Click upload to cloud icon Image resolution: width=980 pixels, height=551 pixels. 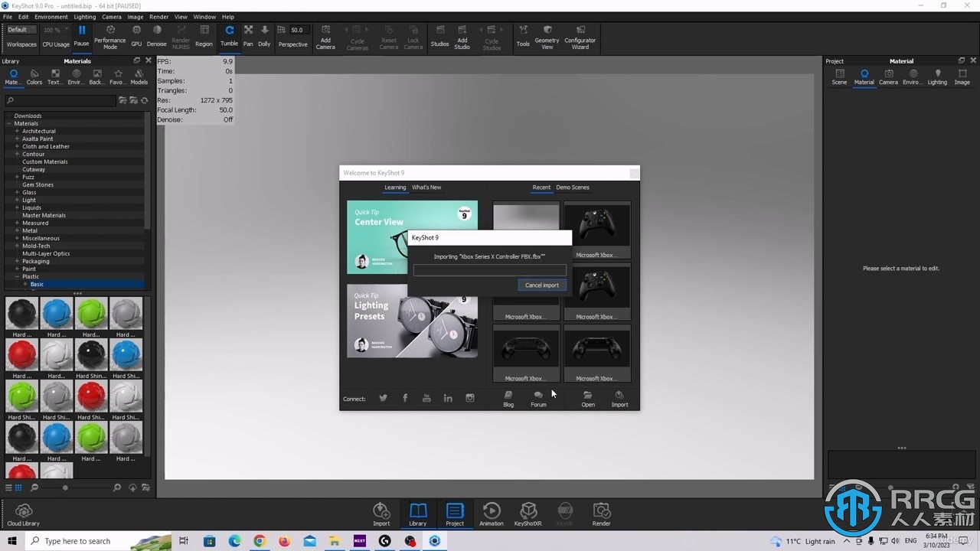132,487
